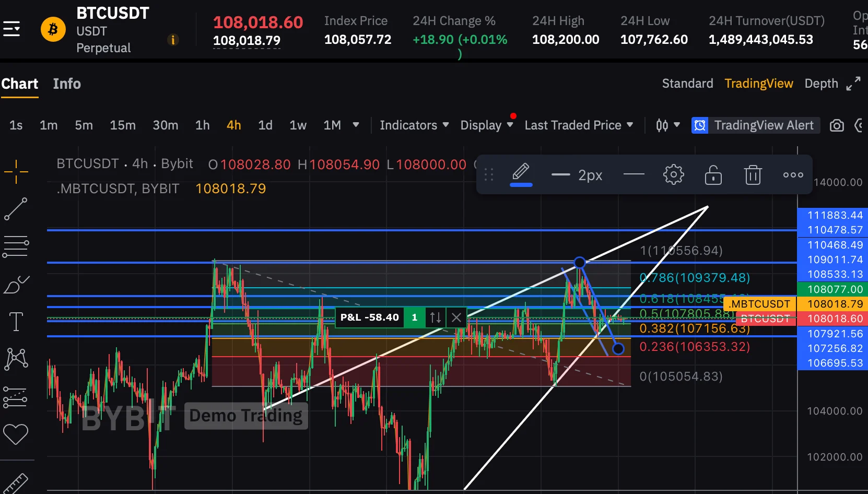Select the 1w timeframe
Image resolution: width=868 pixels, height=494 pixels.
(298, 125)
